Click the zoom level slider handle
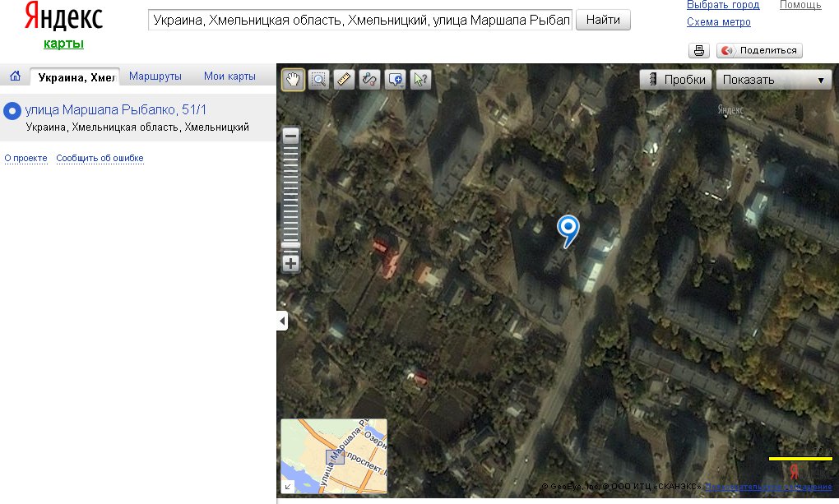Viewport: 839px width, 504px height. tap(290, 246)
